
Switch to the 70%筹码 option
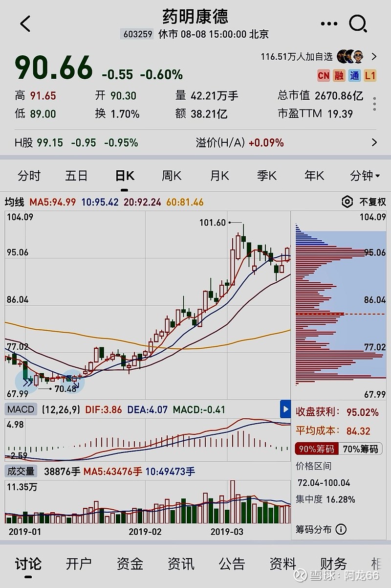coord(360,449)
